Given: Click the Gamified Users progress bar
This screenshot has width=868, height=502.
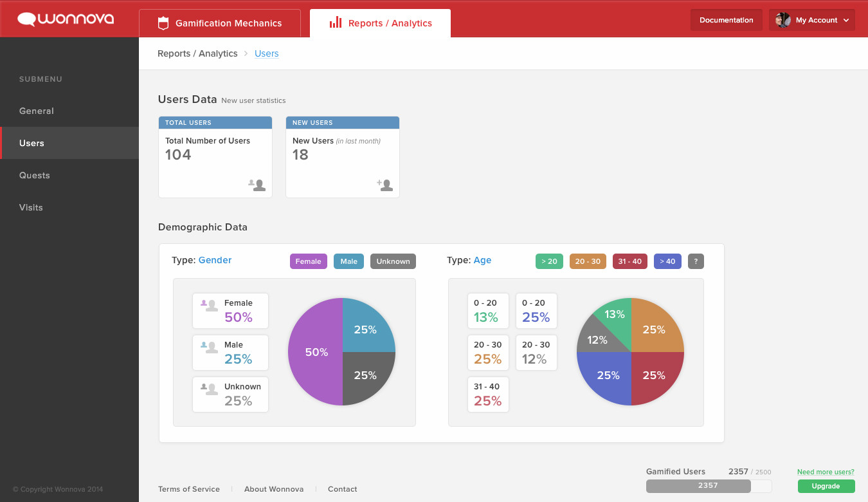Looking at the screenshot, I should pyautogui.click(x=709, y=486).
